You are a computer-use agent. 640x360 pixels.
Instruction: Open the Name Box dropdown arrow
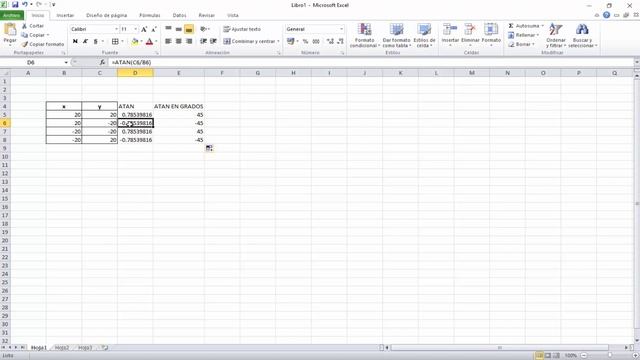pyautogui.click(x=66, y=62)
